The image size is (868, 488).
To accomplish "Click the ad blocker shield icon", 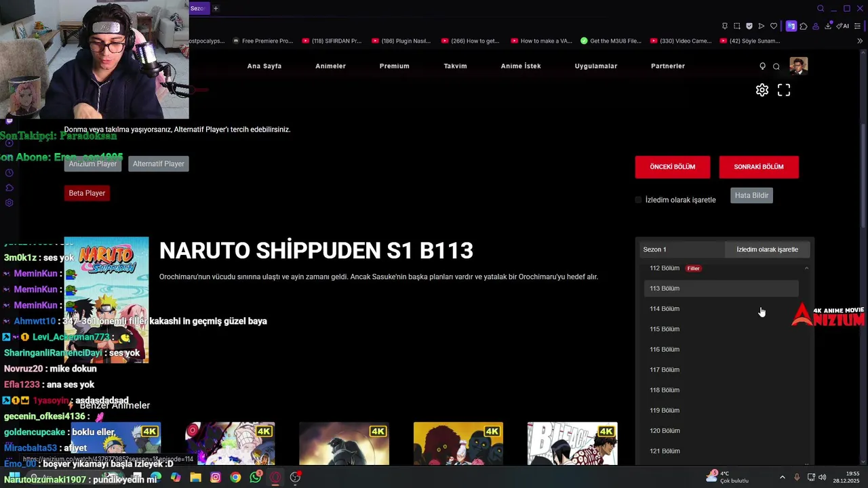I will click(x=749, y=26).
